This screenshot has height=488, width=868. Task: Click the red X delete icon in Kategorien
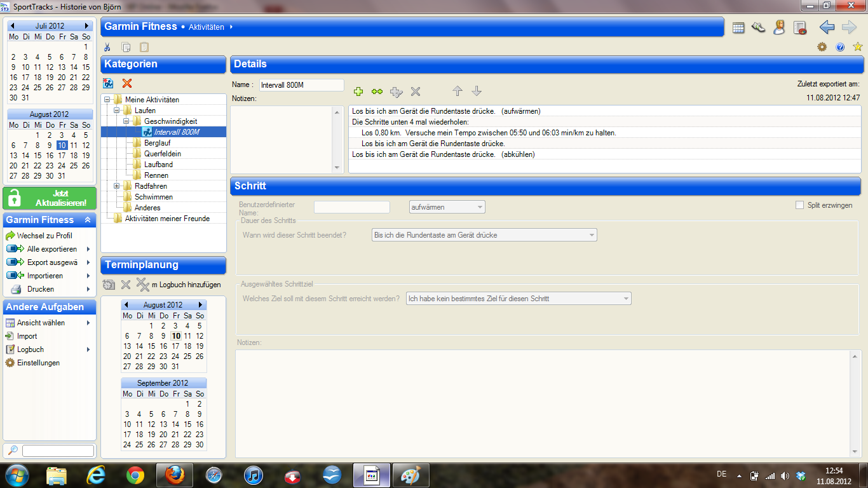126,83
